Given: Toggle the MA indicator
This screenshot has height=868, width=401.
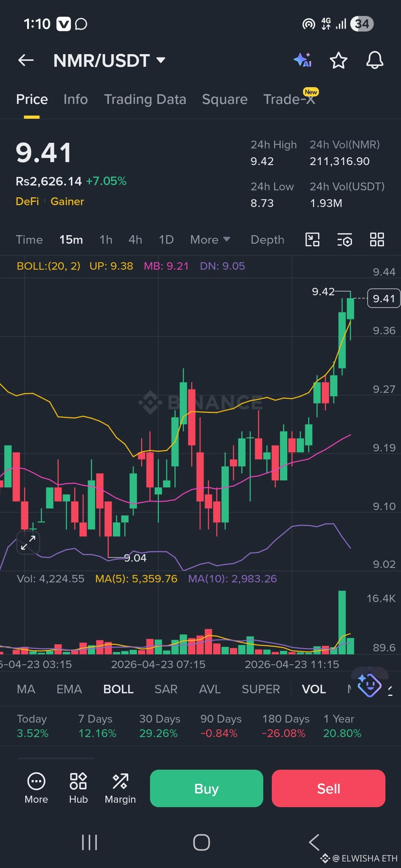Looking at the screenshot, I should (26, 689).
